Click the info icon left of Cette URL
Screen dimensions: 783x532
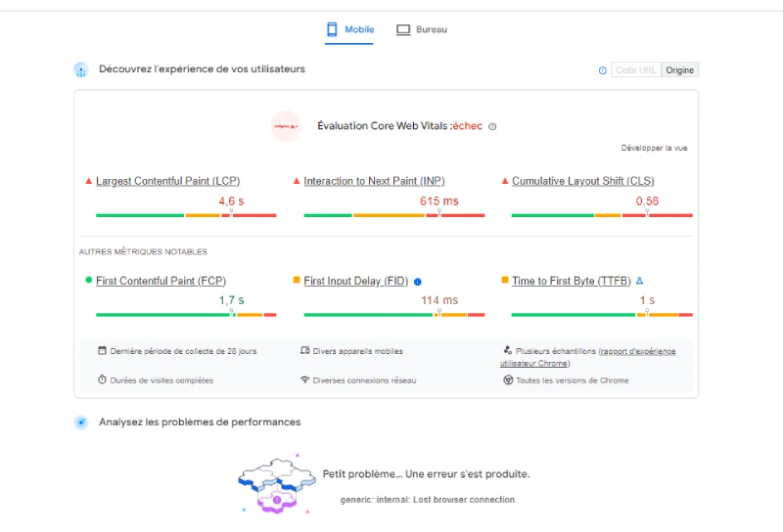(602, 70)
